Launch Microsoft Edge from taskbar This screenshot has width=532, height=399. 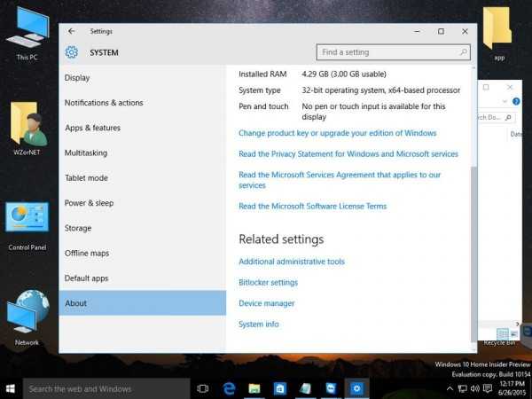[x=229, y=388]
